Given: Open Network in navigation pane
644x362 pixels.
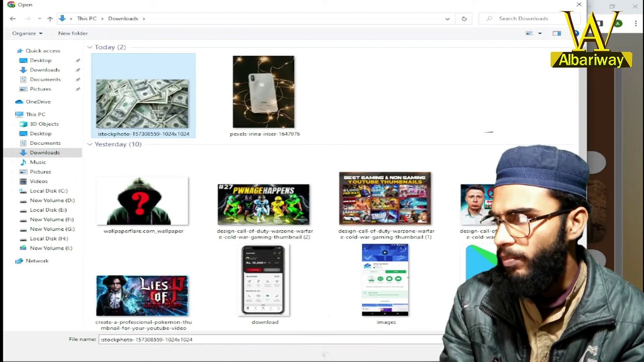Looking at the screenshot, I should (37, 260).
